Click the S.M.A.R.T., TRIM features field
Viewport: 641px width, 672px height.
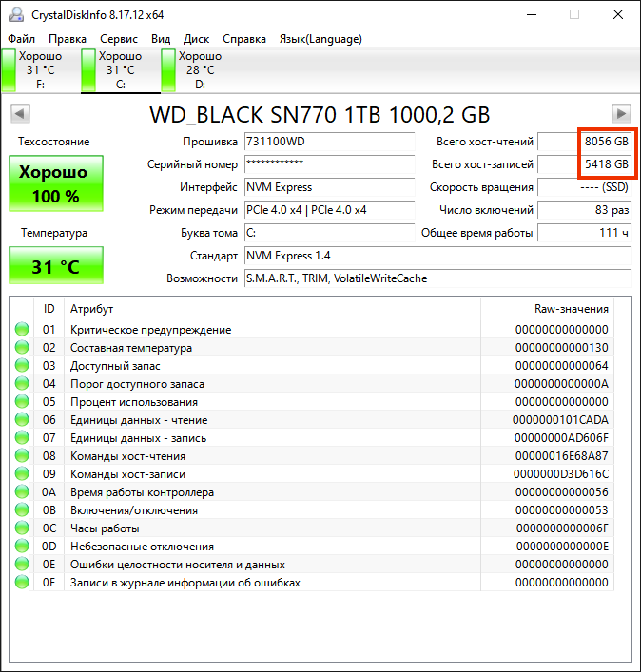tap(437, 278)
